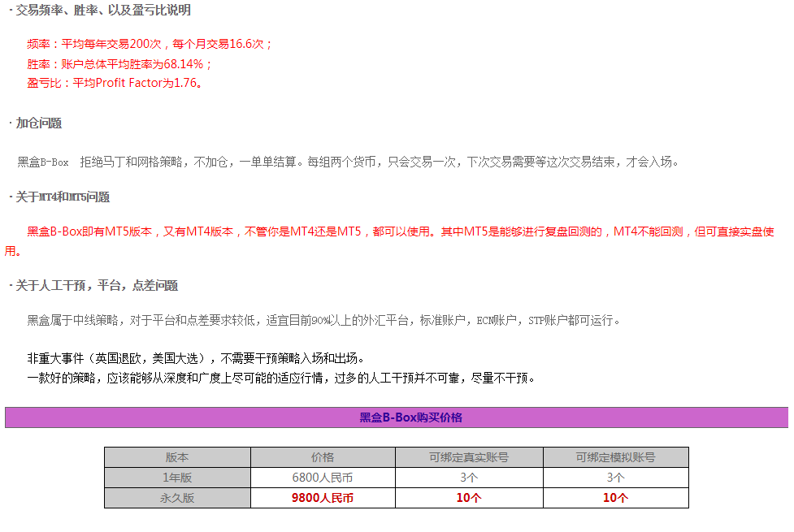Click the heading '关于人工干预，平台，点差问题'
This screenshot has width=794, height=532.
[x=97, y=285]
